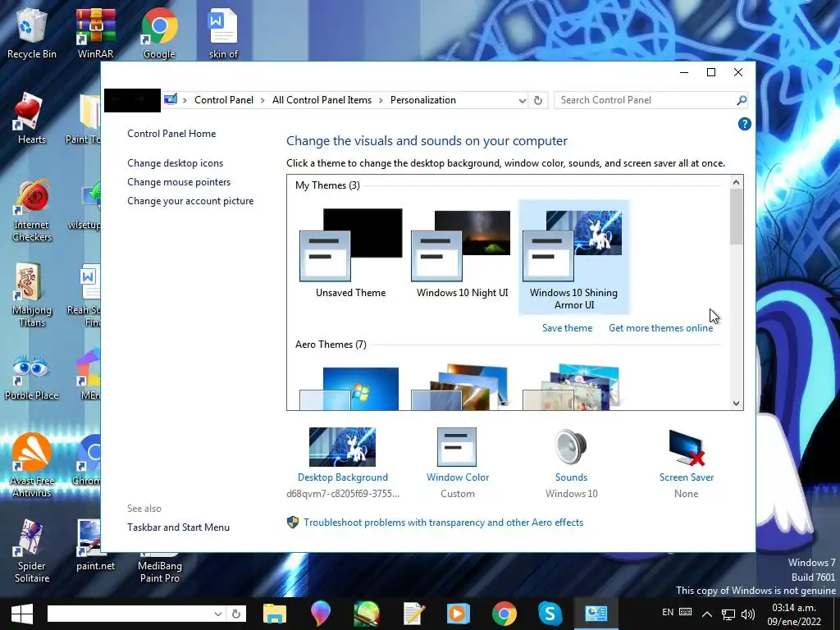Open Taskbar and Start Menu link
Screen dimensions: 840x630
178,527
